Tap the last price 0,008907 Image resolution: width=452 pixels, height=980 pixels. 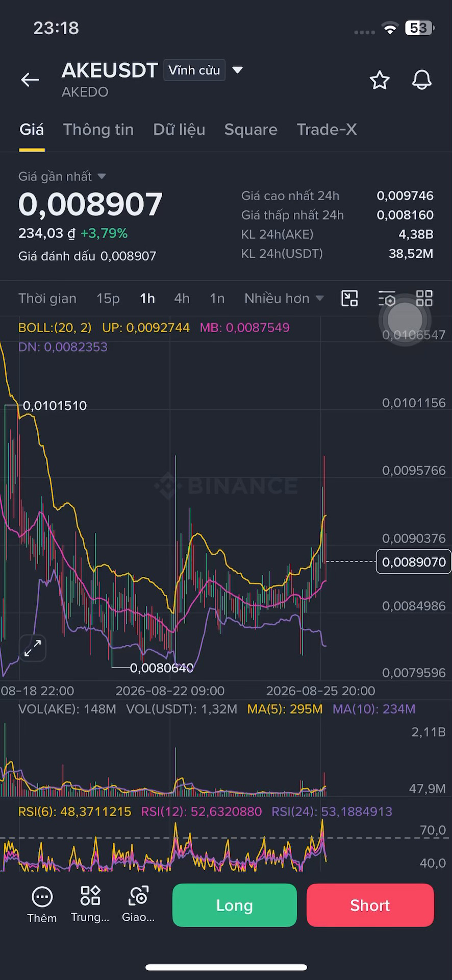(90, 204)
